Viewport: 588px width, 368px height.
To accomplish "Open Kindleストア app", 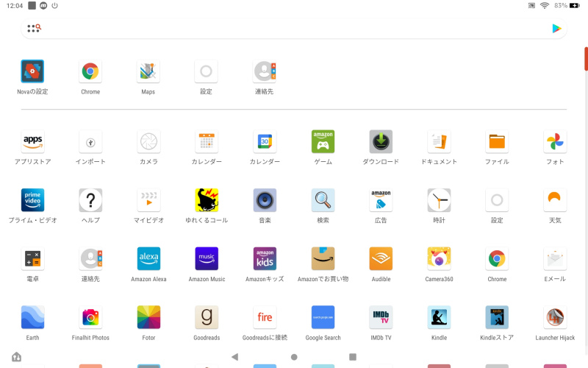I will (497, 317).
